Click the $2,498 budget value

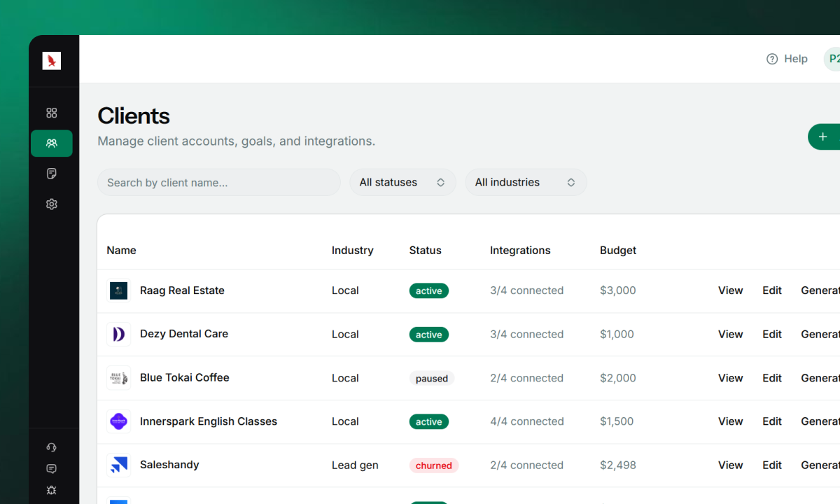(618, 465)
